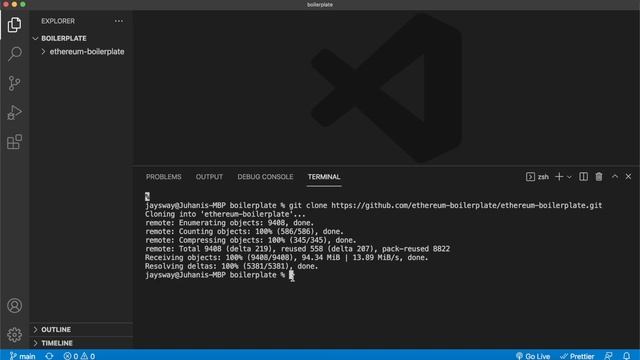Click the git clone command line
This screenshot has height=360, width=640.
tap(373, 205)
